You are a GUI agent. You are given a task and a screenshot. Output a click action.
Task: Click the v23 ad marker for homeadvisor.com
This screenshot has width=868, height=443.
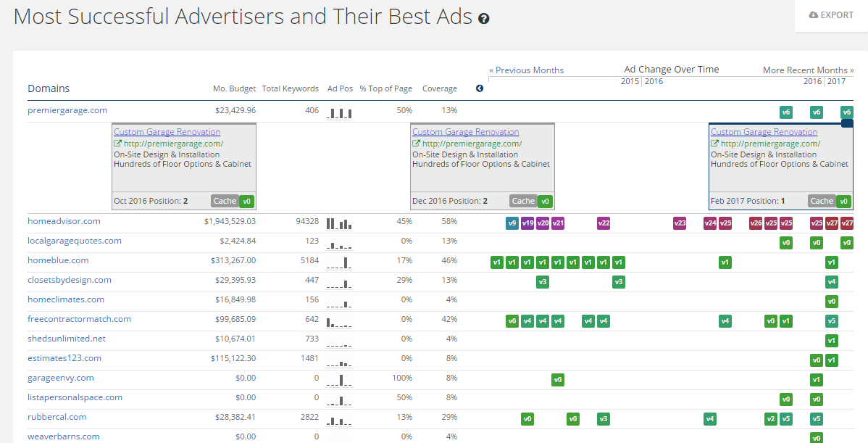click(680, 223)
